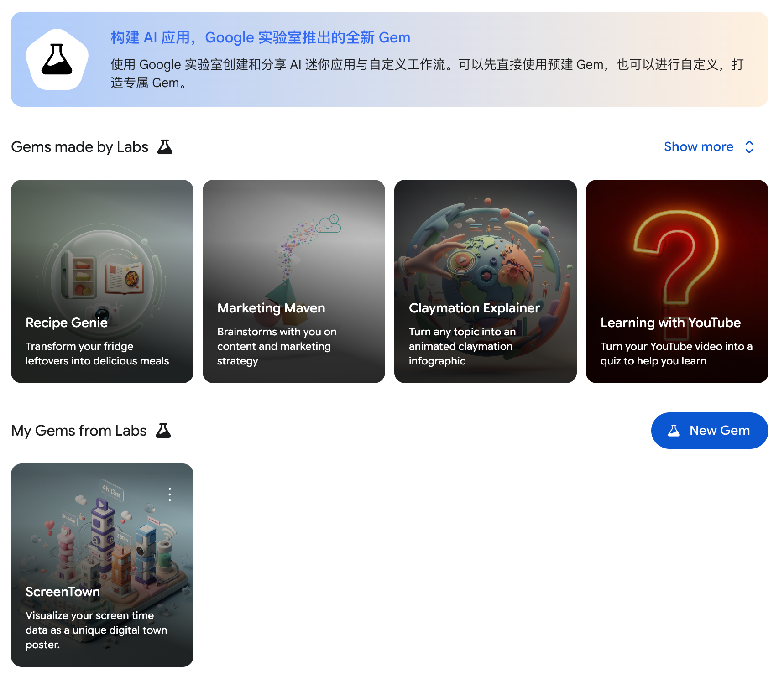The height and width of the screenshot is (687, 784).
Task: Click the flask logo in the banner
Action: (57, 59)
